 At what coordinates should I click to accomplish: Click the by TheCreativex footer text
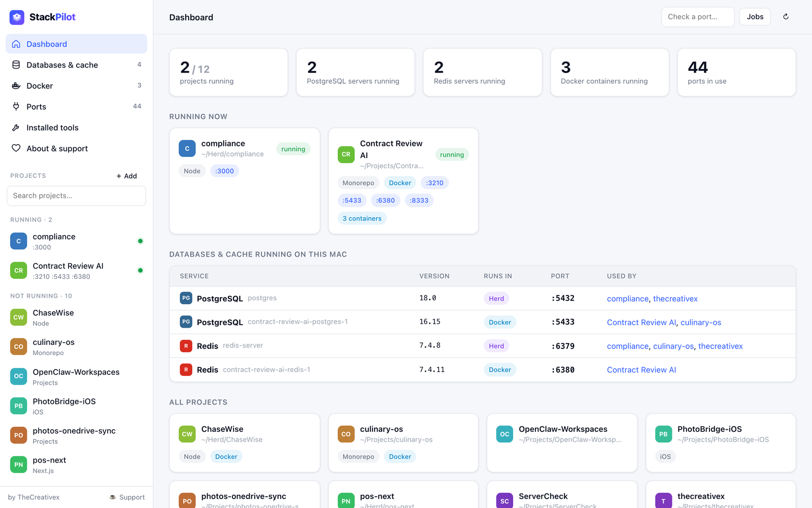click(33, 497)
